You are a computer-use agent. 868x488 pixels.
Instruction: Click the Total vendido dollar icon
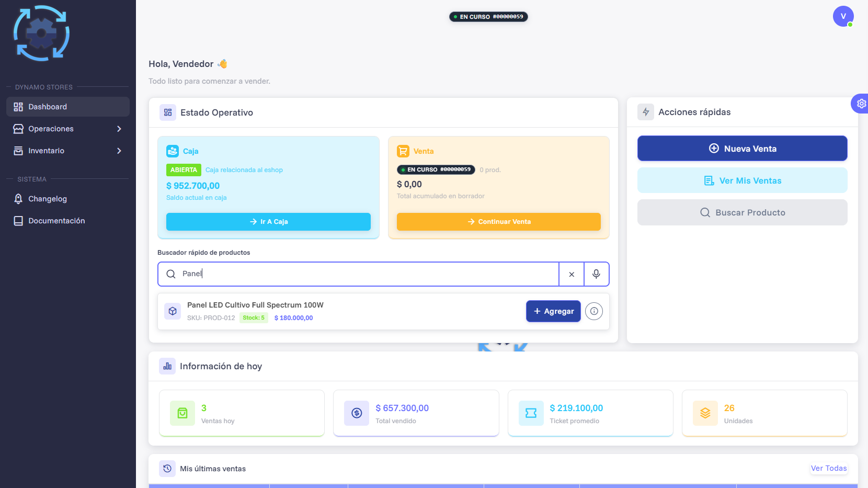[357, 413]
